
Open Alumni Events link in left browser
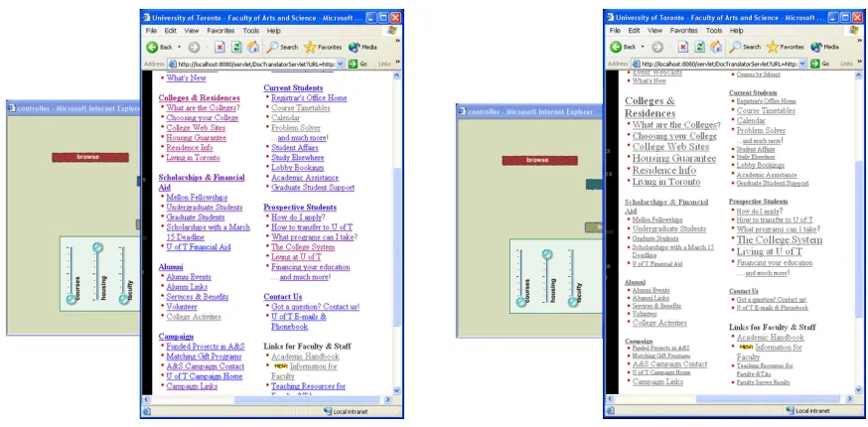pos(189,276)
